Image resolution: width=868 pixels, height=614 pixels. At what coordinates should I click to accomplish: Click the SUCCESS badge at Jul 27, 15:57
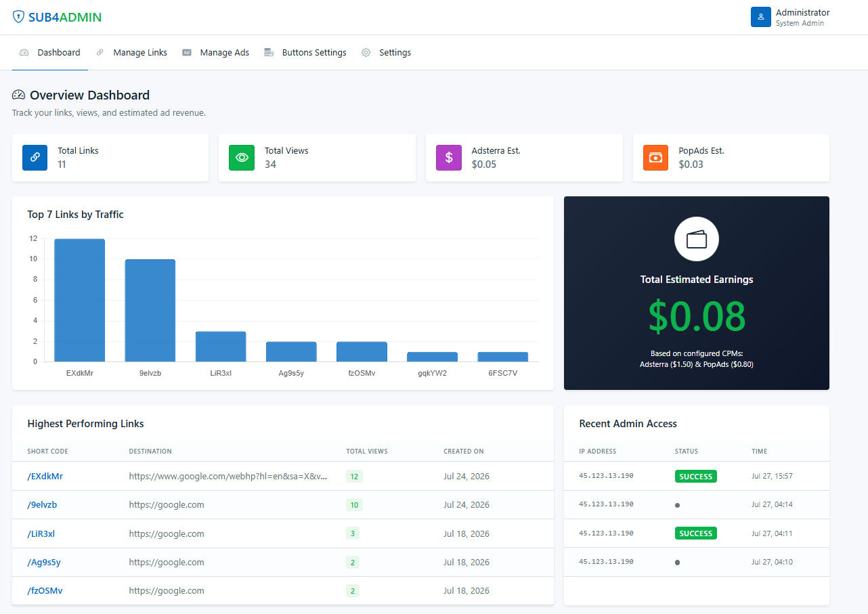(696, 477)
